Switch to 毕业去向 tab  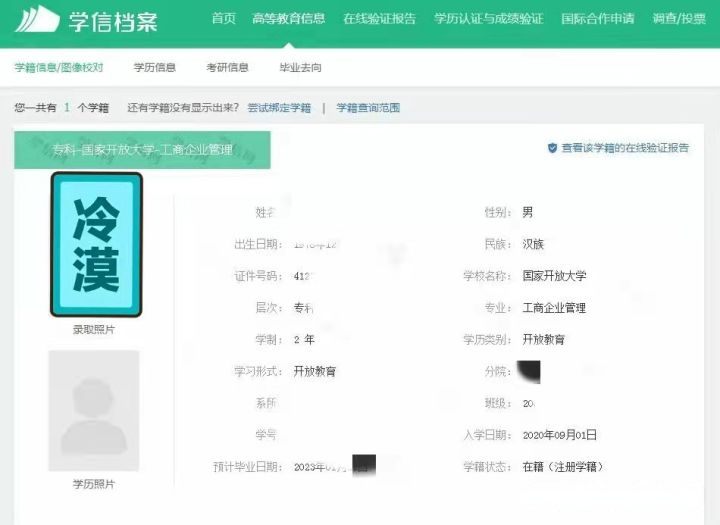pos(300,68)
